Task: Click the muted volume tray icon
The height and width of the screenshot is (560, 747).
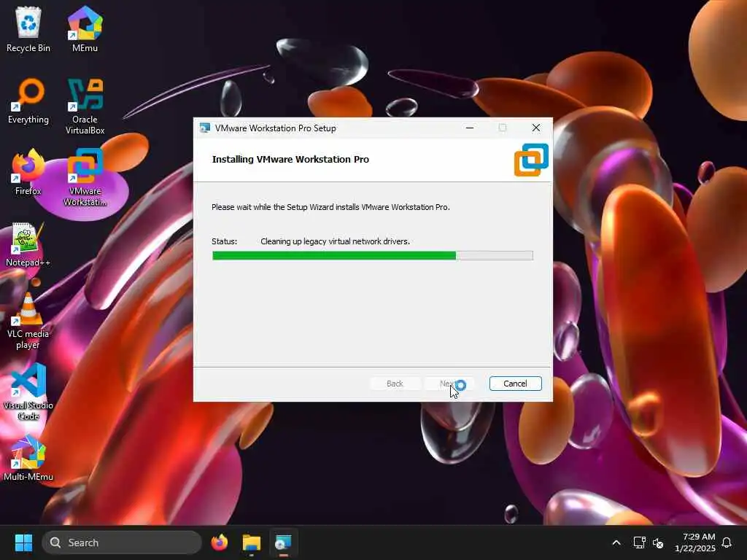Action: point(659,542)
